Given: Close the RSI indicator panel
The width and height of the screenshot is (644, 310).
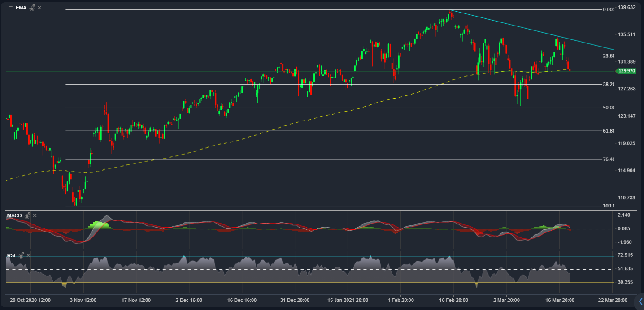Looking at the screenshot, I should tap(28, 255).
